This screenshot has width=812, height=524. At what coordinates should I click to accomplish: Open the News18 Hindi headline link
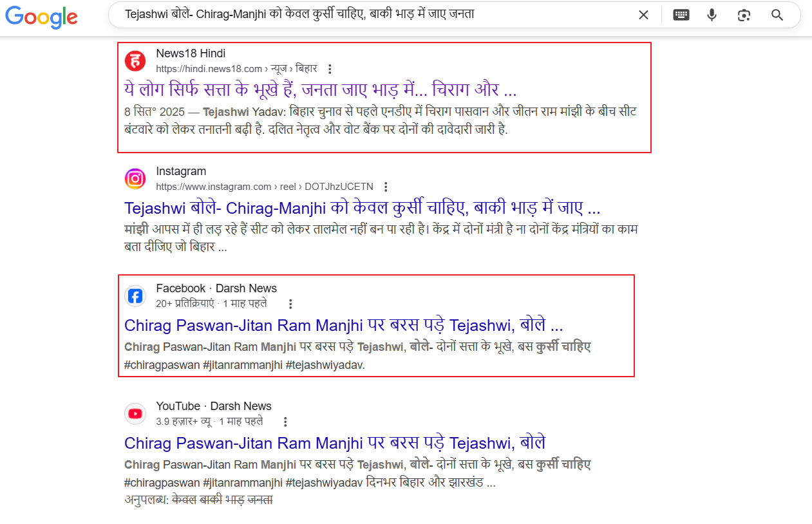320,89
